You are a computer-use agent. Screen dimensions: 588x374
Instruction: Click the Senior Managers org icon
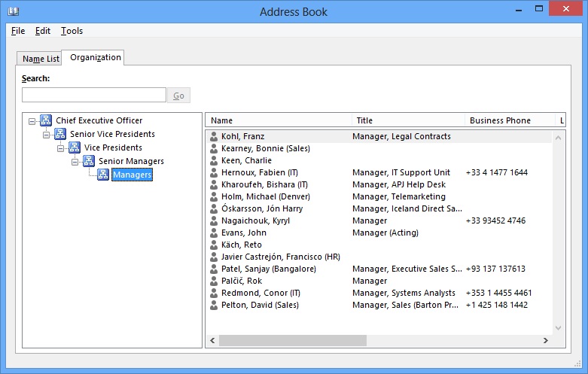89,161
